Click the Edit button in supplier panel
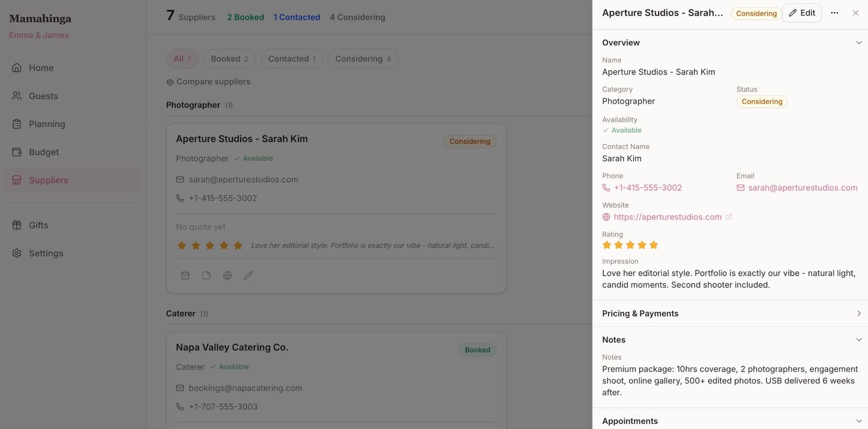 (802, 13)
